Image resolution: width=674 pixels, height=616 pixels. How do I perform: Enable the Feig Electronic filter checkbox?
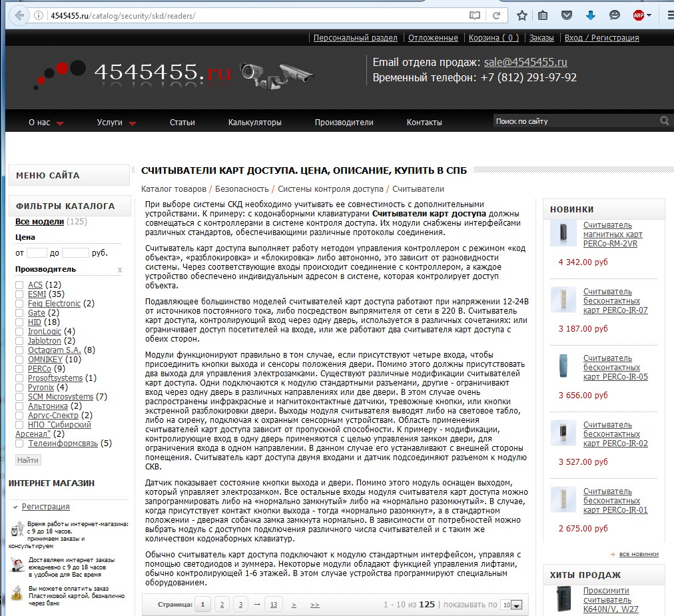coord(19,304)
